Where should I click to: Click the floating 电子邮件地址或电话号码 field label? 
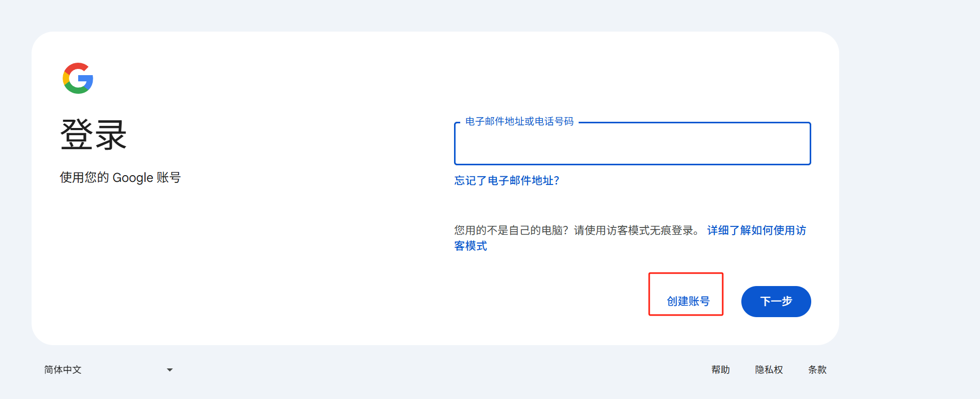519,121
